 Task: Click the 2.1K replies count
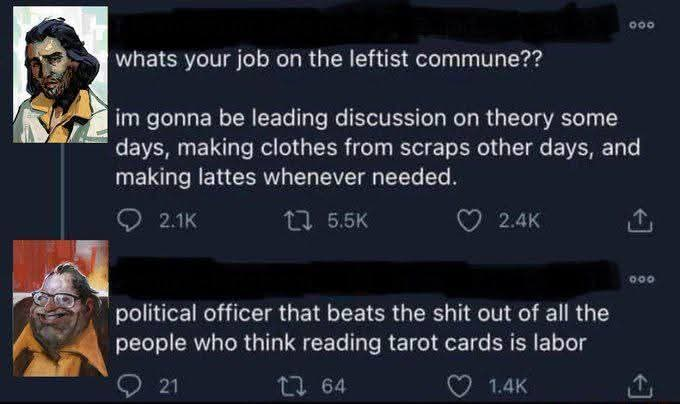coord(178,221)
